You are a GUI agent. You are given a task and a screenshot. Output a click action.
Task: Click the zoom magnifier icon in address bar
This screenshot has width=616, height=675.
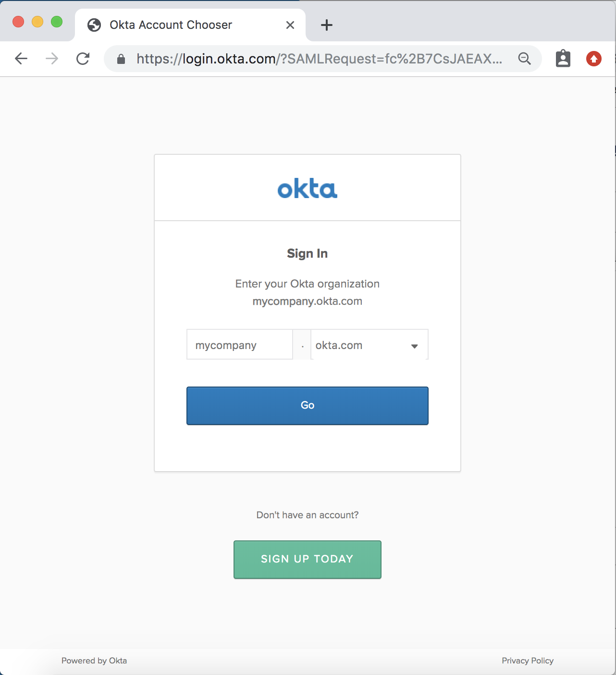[524, 59]
